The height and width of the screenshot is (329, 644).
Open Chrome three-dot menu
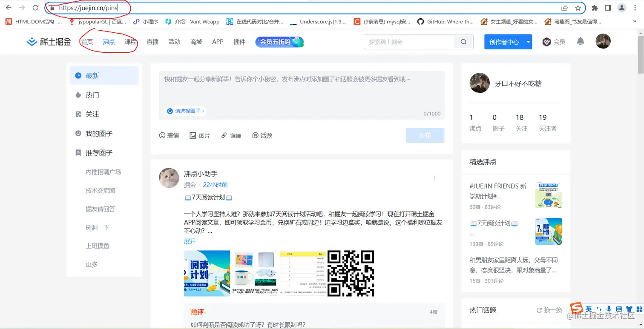[x=635, y=8]
